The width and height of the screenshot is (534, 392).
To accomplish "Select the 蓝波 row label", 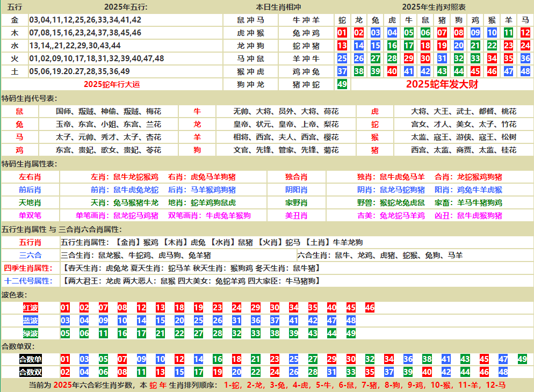I will click(x=30, y=321).
